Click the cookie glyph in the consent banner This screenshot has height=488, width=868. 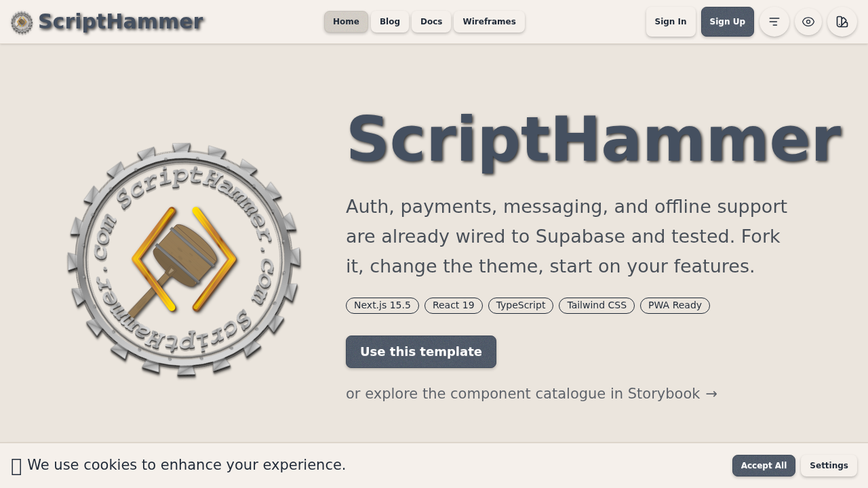point(16,466)
